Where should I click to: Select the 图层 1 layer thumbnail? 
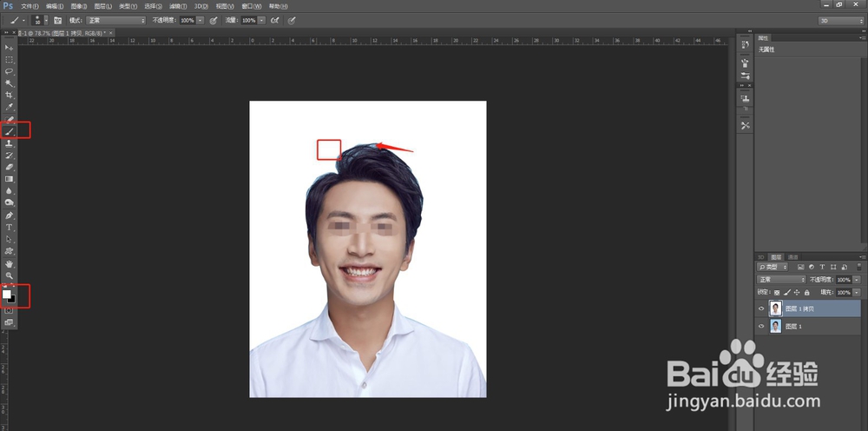pos(775,326)
